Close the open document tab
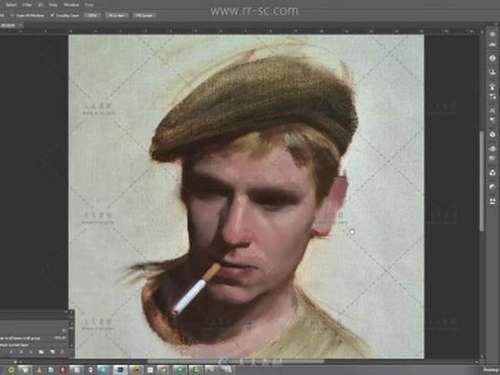This screenshot has height=375, width=500. point(21,25)
